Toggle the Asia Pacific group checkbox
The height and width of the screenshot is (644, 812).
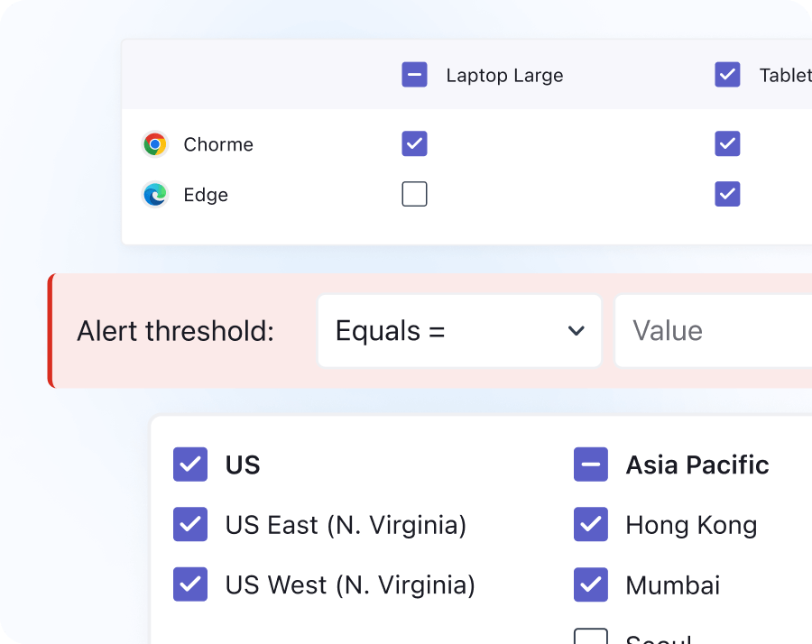[591, 465]
